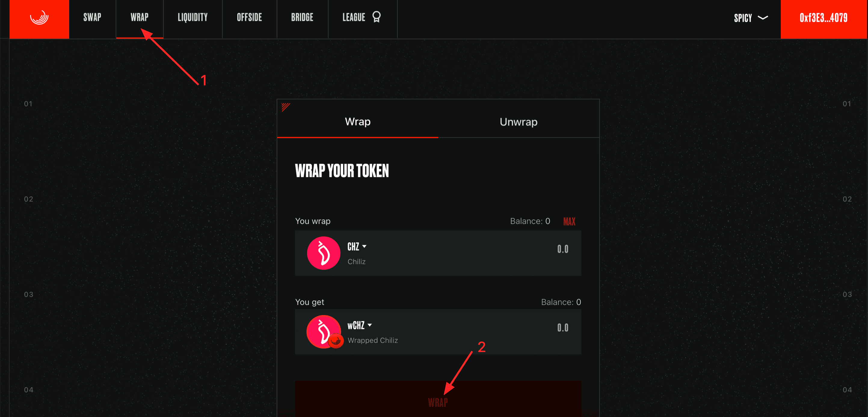868x417 pixels.
Task: Click the 'Chiliz' token name text
Action: pos(356,262)
